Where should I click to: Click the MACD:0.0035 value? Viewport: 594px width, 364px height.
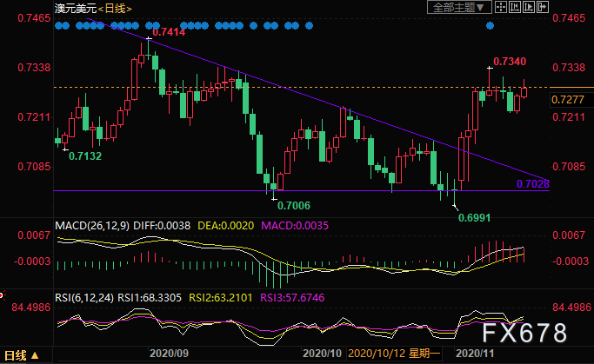click(295, 226)
